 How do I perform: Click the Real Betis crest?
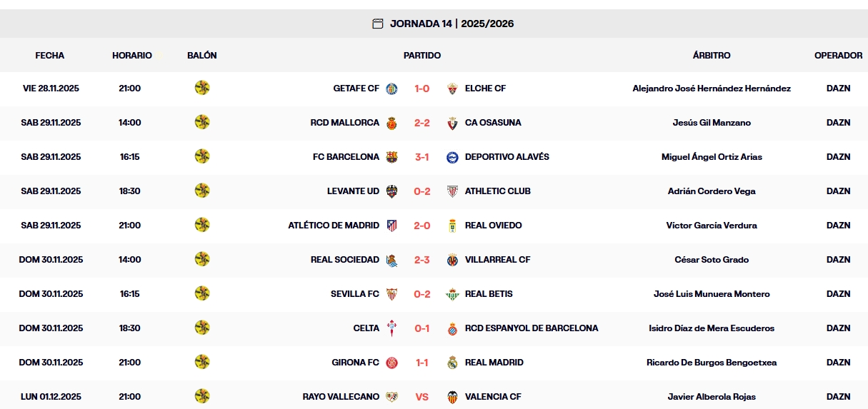(x=452, y=294)
